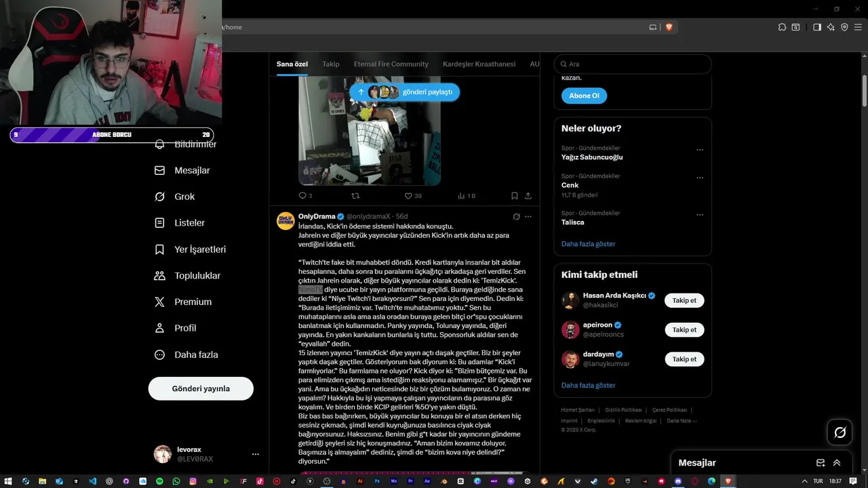868x488 pixels.
Task: Open the Gizlilik Politikası footer link
Action: click(623, 410)
